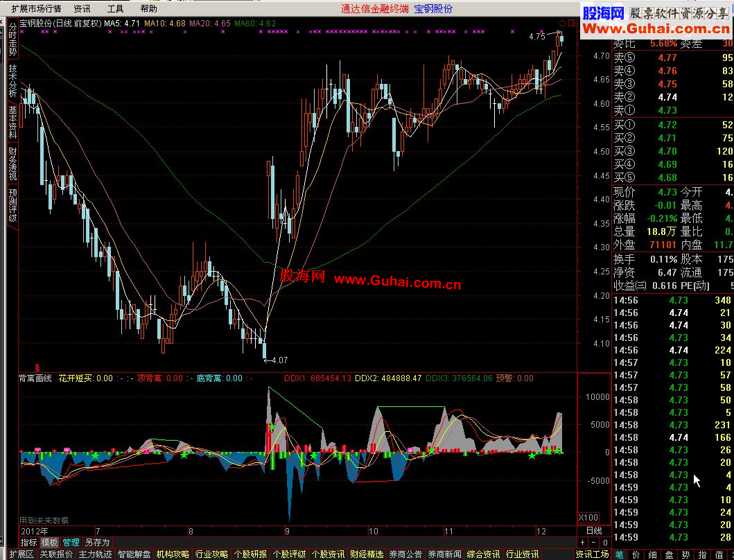Select the 势 tab in quote panel
734x560 pixels.
point(685,554)
